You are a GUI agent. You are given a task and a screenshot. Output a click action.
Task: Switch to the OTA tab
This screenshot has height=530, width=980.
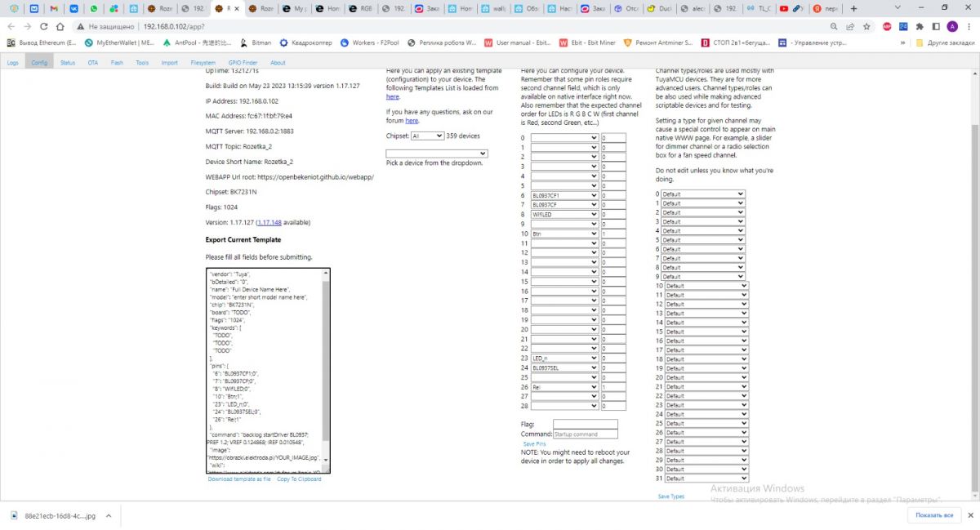(x=93, y=62)
